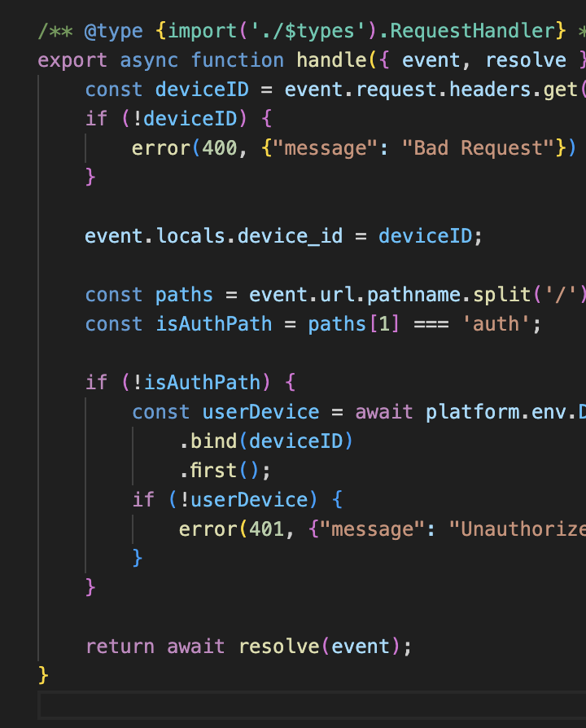Click the 'auth' string literal
The height and width of the screenshot is (728, 586).
click(496, 324)
